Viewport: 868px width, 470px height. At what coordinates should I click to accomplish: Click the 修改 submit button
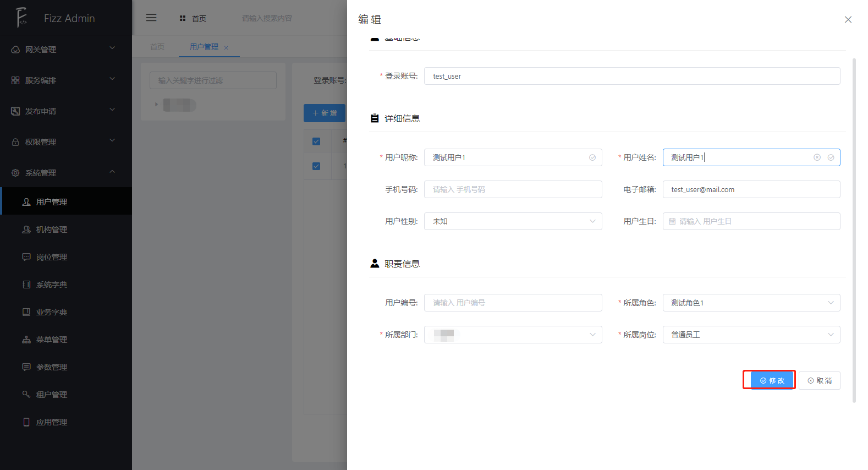(x=772, y=380)
